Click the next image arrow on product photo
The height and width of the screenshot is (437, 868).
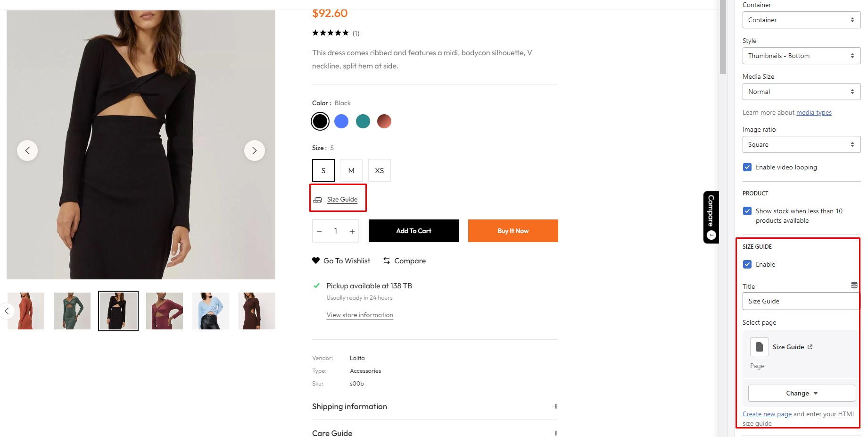tap(255, 151)
